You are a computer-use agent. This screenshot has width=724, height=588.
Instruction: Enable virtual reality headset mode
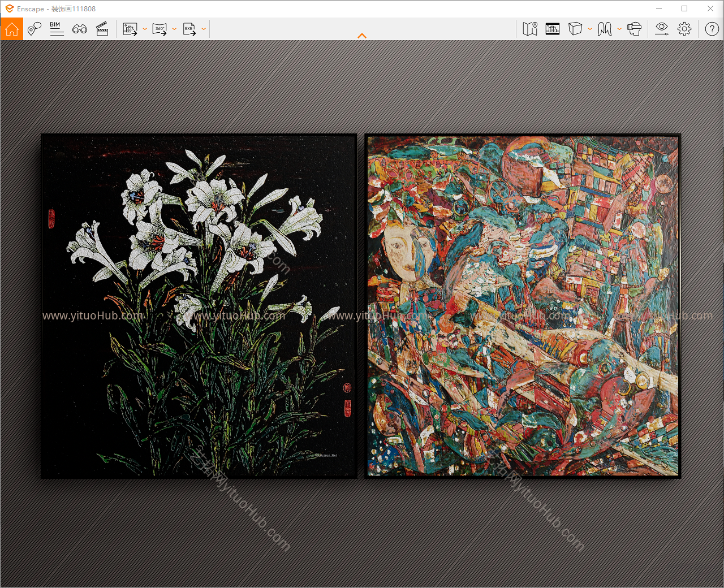[635, 29]
